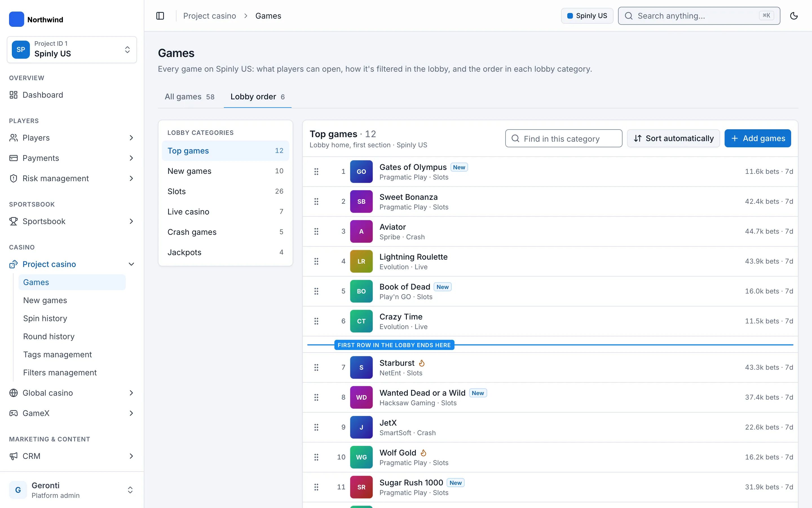Click the Dashboard grid icon
The image size is (812, 508).
tap(14, 95)
